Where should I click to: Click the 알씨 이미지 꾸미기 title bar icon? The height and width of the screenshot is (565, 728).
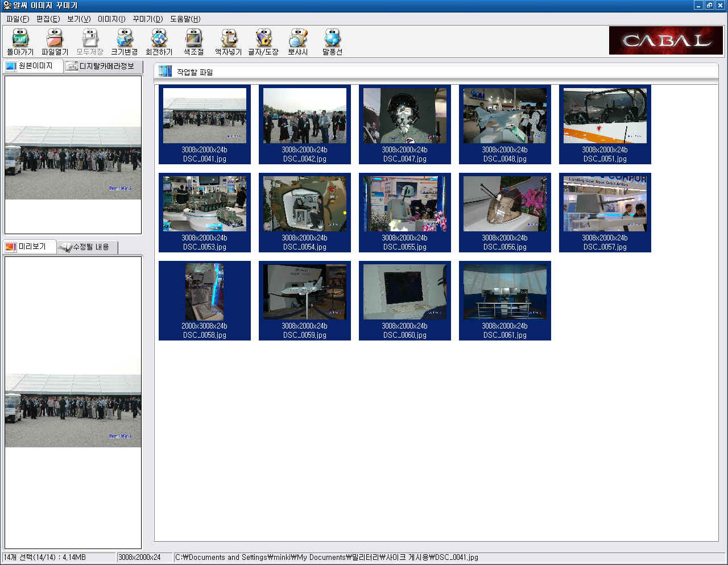7,5
